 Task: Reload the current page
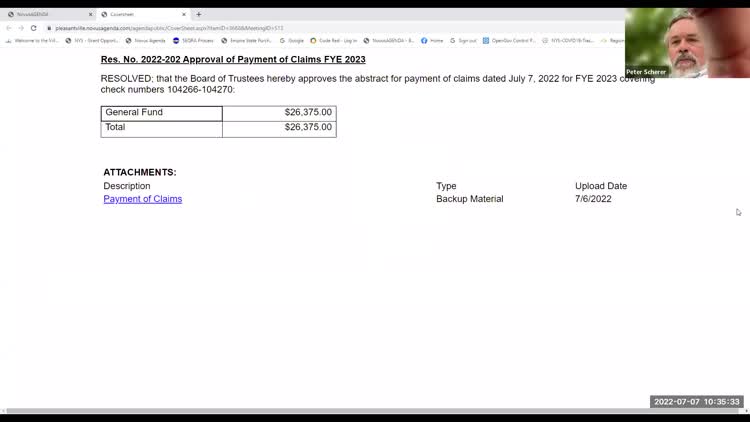pos(33,28)
